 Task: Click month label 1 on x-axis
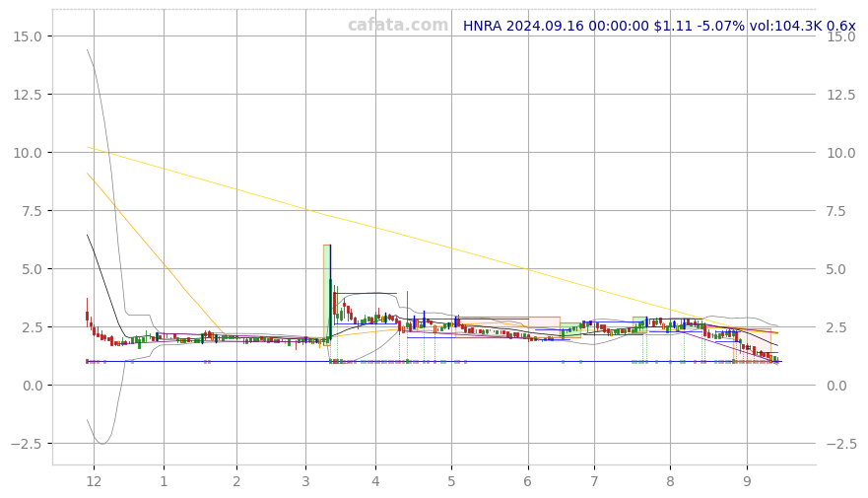(164, 481)
